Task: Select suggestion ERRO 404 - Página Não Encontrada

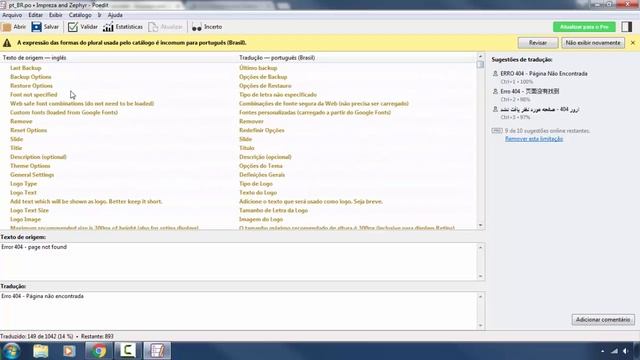Action: (544, 74)
